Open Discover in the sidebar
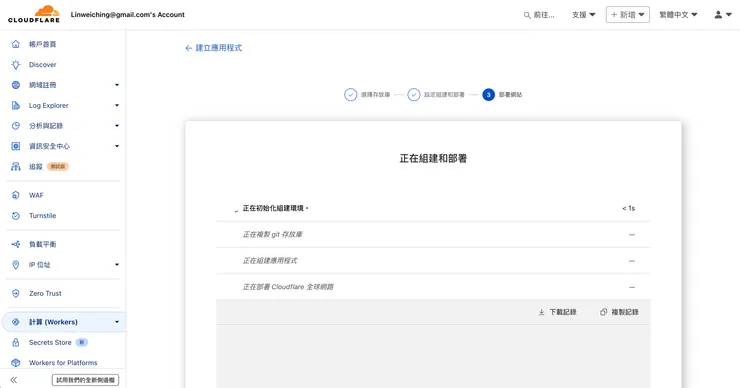The image size is (740, 388). (42, 65)
